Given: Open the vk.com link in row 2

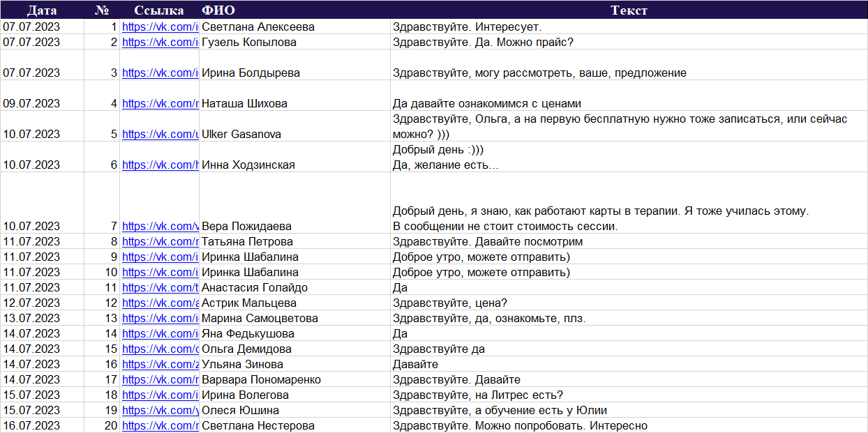Looking at the screenshot, I should (160, 42).
